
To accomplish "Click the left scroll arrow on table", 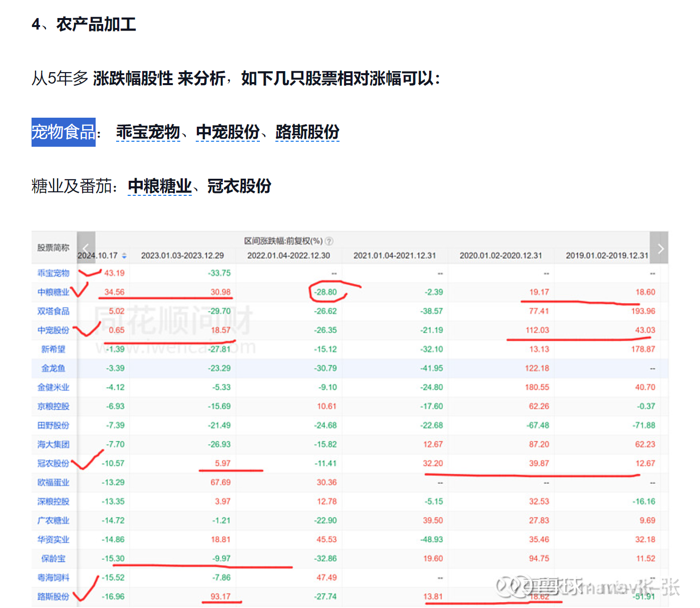I will coord(86,248).
